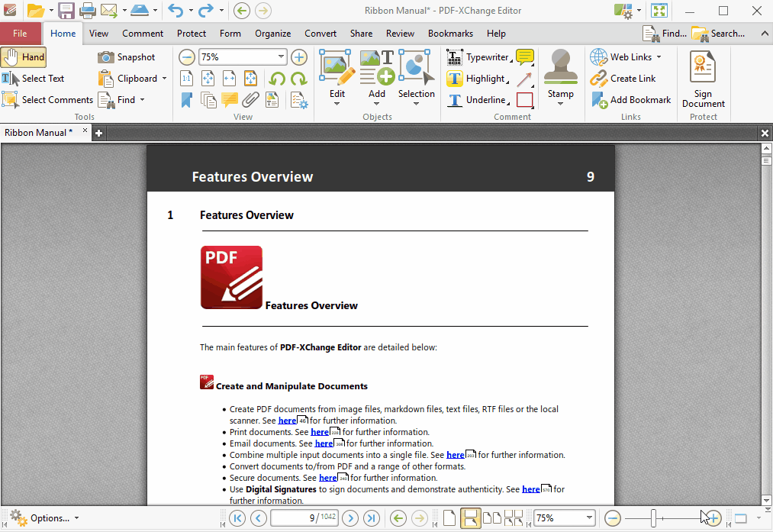
Task: Select Two Pages Continuous layout
Action: pos(514,518)
